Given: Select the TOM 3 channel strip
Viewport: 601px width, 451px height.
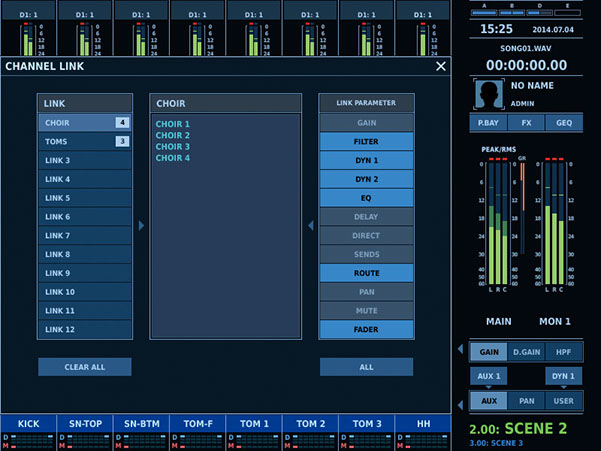Looking at the screenshot, I should pos(367,424).
